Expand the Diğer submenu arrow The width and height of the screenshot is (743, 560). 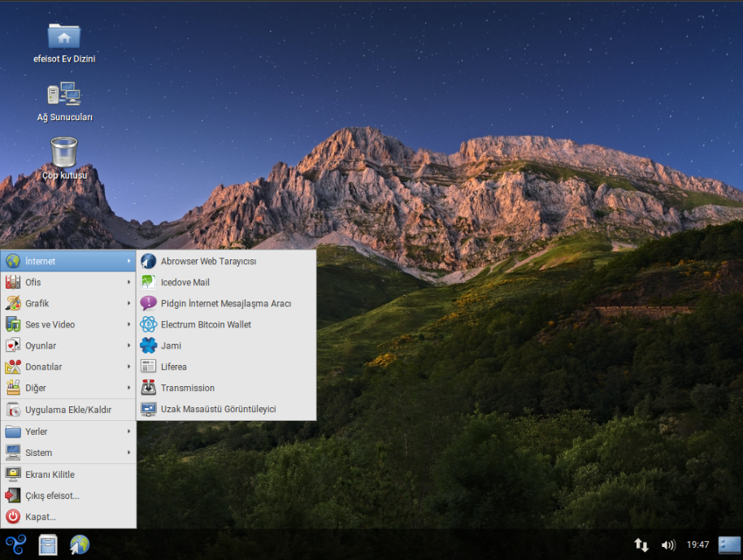point(128,388)
